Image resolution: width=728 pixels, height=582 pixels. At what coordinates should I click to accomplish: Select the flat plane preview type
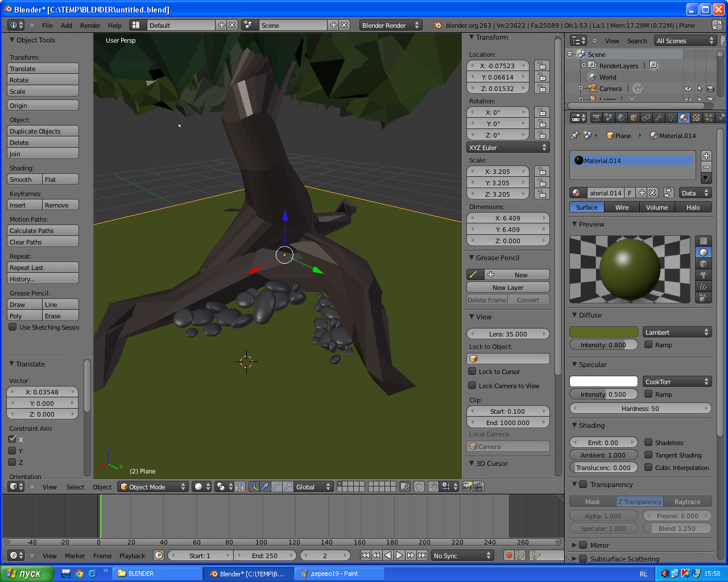coord(704,241)
